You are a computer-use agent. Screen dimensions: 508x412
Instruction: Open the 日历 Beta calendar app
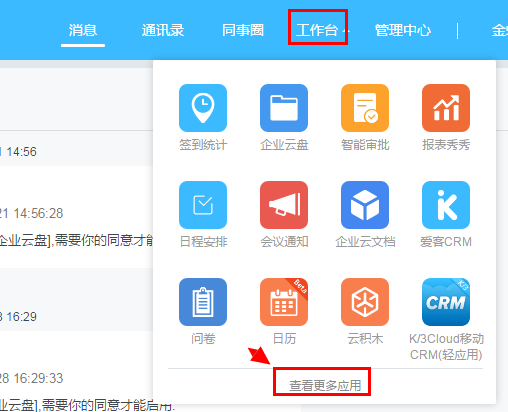point(284,302)
